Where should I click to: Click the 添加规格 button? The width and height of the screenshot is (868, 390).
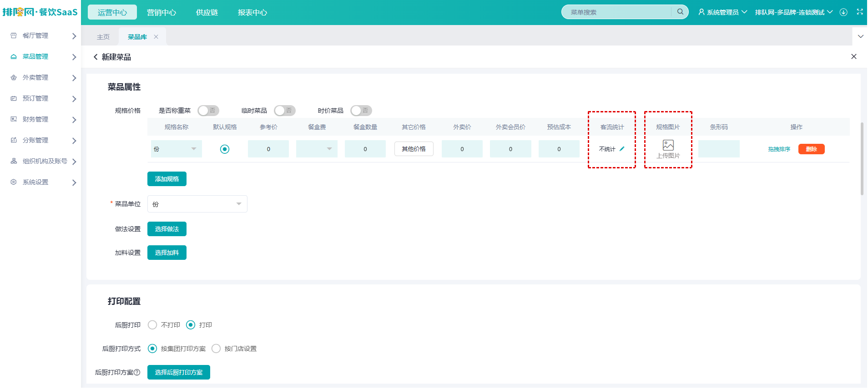point(167,179)
